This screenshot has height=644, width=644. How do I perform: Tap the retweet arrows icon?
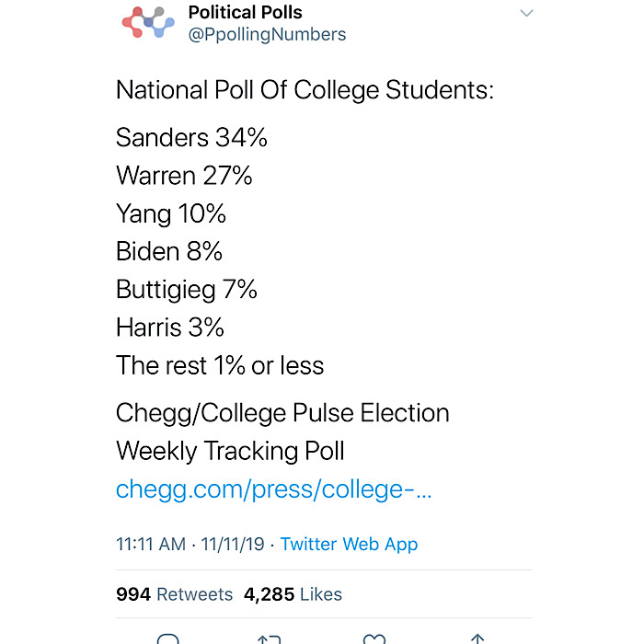pos(270,639)
